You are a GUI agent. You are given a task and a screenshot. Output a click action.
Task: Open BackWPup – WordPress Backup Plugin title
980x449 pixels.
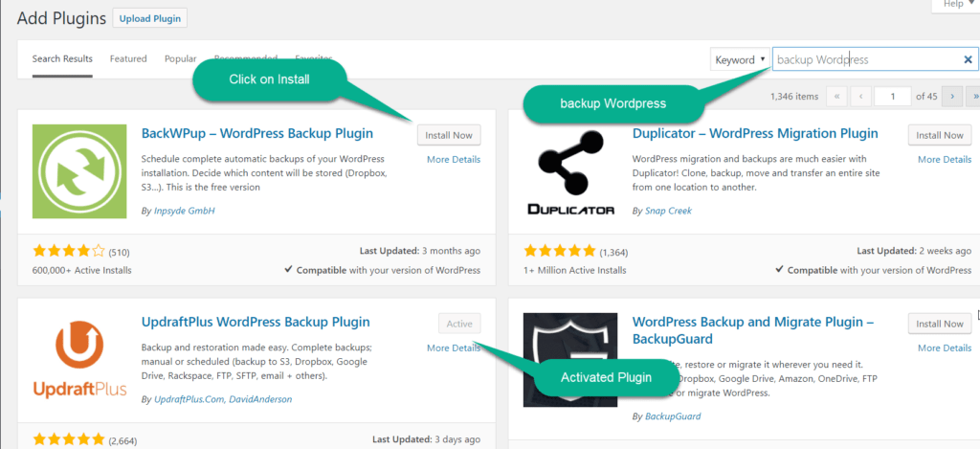pos(257,134)
